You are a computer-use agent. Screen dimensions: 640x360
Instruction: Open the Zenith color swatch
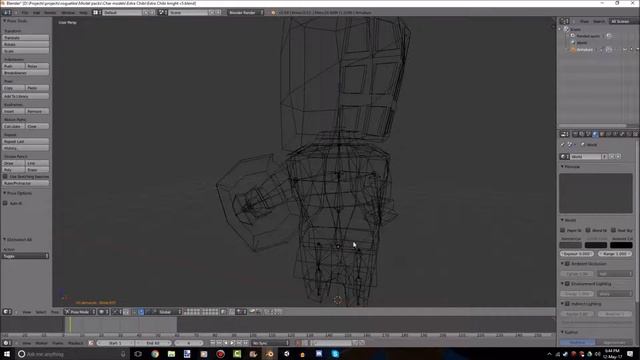coord(596,245)
